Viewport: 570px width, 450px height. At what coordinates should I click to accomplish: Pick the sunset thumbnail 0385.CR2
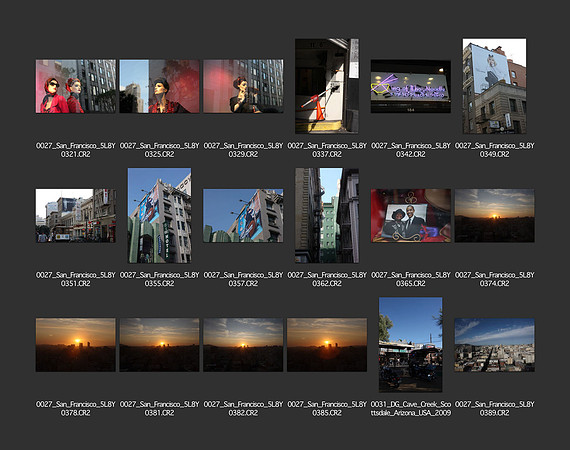tap(327, 345)
